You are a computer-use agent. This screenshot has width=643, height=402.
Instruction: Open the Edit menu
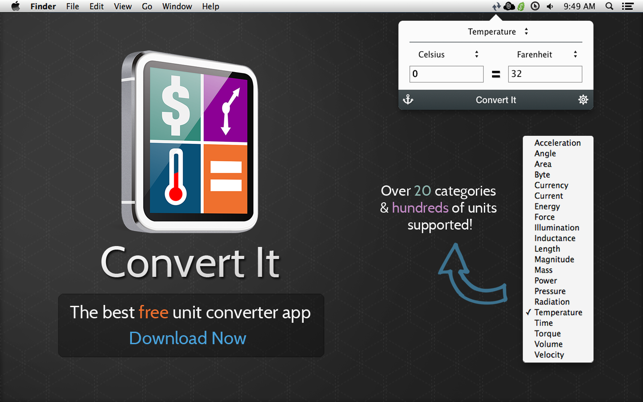[96, 7]
